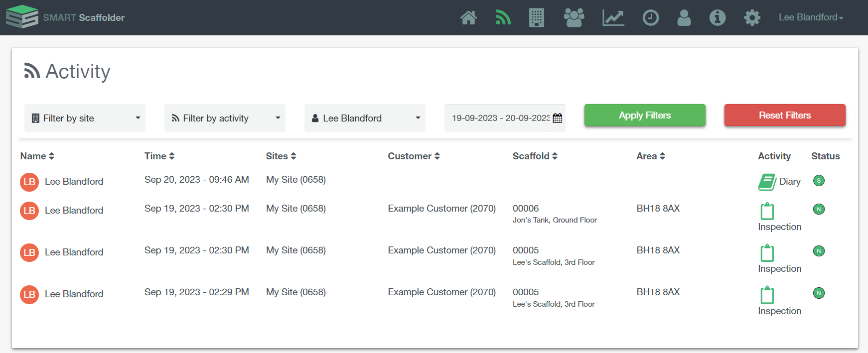Image resolution: width=868 pixels, height=353 pixels.
Task: Click "My Site (0658)" in the scaffold 00006 row
Action: tap(296, 208)
